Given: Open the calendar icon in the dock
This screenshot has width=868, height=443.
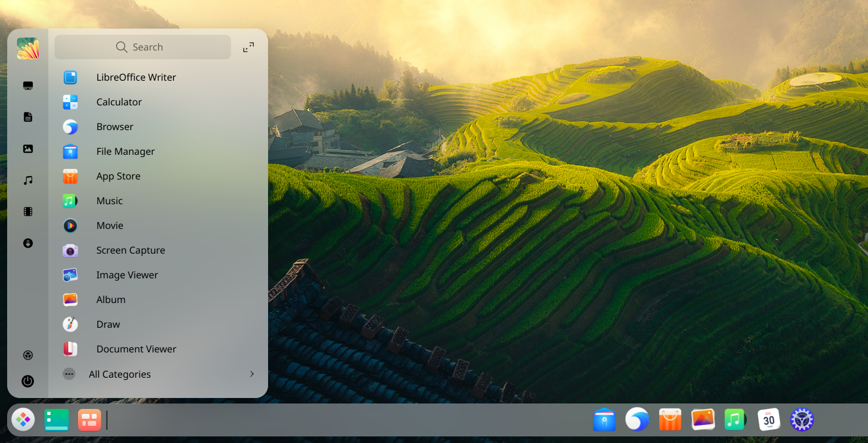Looking at the screenshot, I should 769,420.
